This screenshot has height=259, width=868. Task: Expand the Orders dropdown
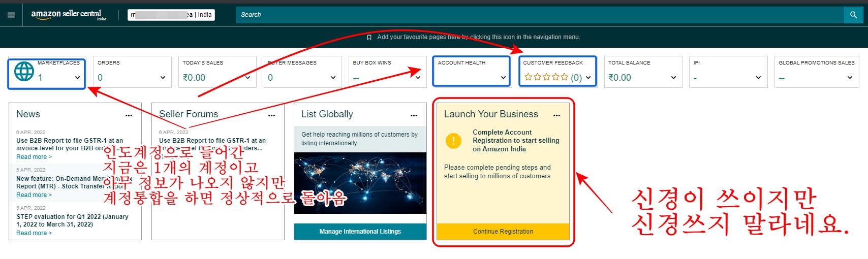(x=163, y=78)
